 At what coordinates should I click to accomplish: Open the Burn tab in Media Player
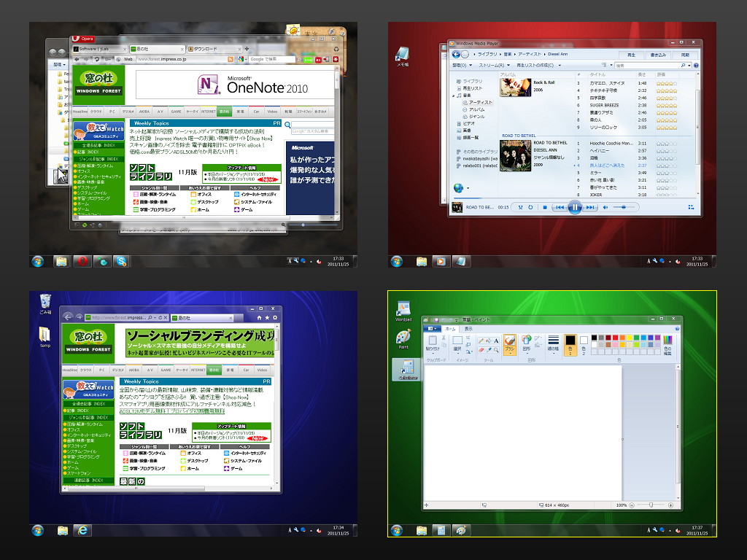(659, 55)
